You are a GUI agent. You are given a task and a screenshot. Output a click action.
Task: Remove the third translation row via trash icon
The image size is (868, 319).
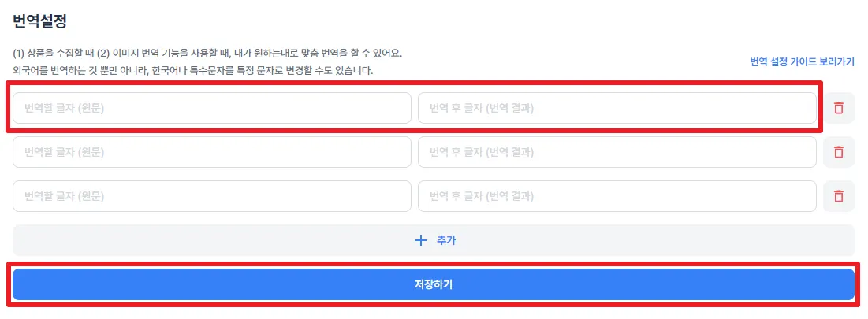838,196
